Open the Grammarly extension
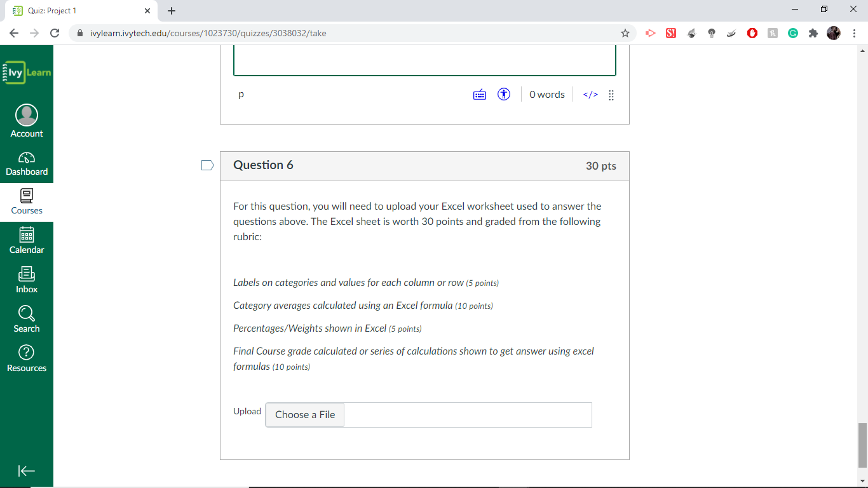 (792, 33)
